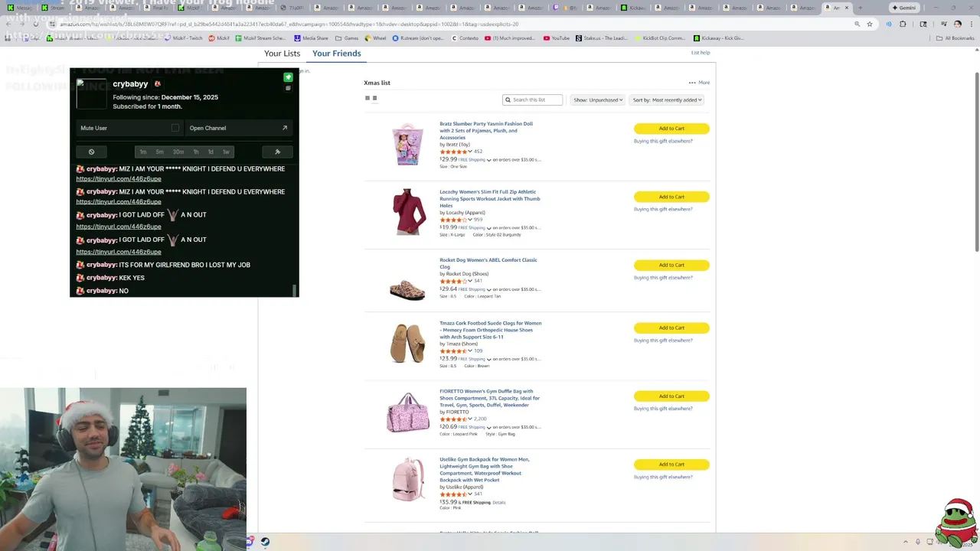Add Uselike gym backpack to cart

click(671, 465)
